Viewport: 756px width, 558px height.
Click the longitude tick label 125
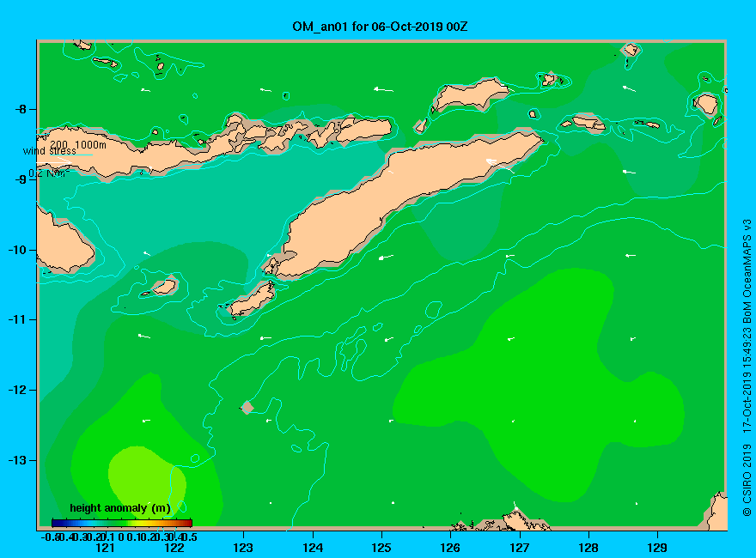(x=381, y=548)
